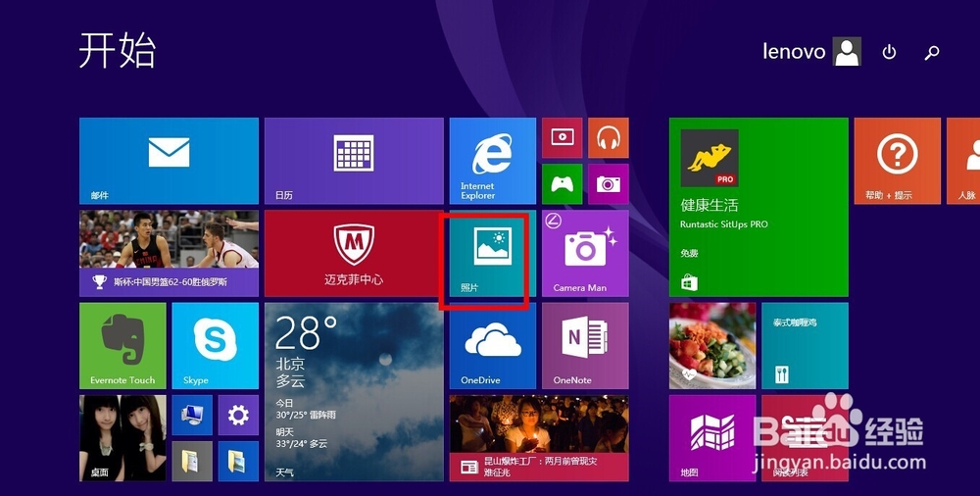Open the Music headphones tile
980x496 pixels.
point(609,137)
